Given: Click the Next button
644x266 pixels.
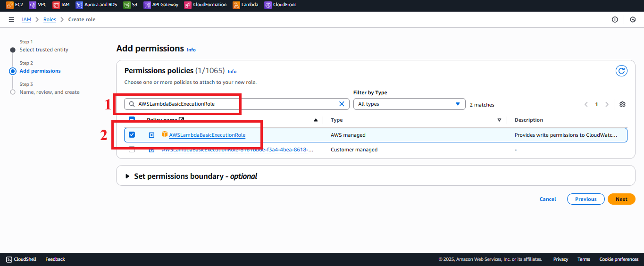Looking at the screenshot, I should (621, 199).
